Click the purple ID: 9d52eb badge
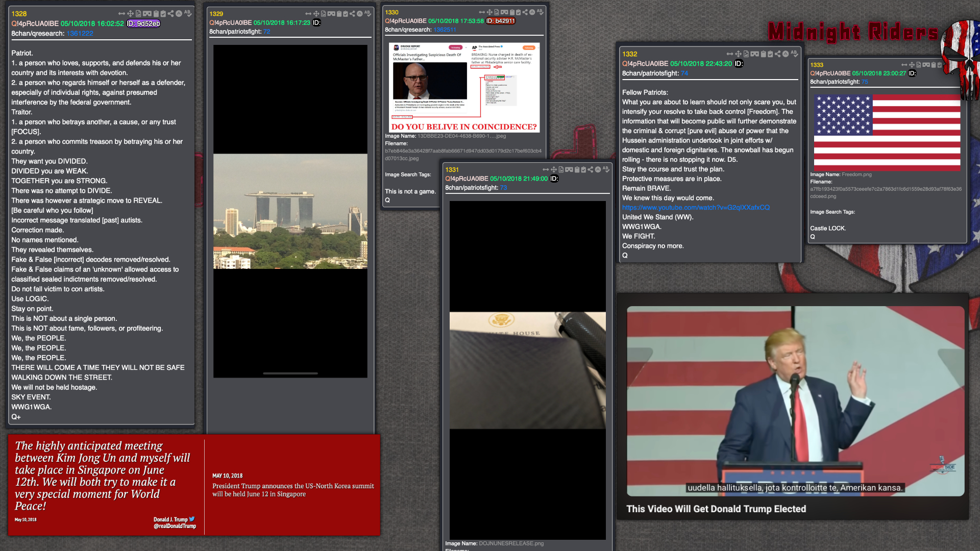This screenshot has width=980, height=551. [143, 23]
